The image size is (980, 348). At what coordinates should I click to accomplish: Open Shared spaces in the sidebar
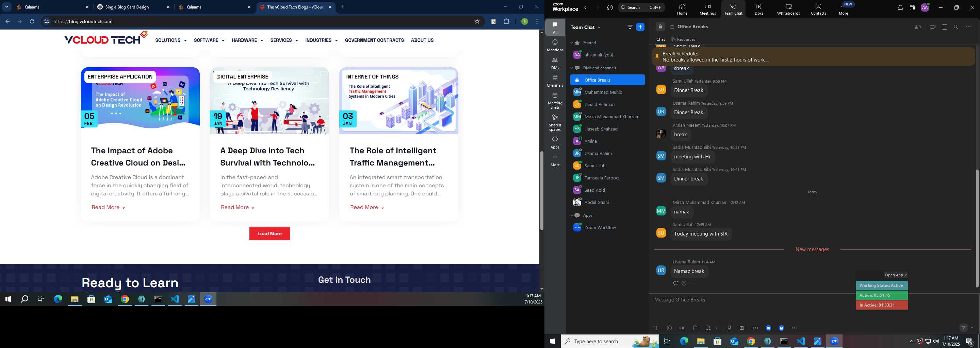(555, 123)
